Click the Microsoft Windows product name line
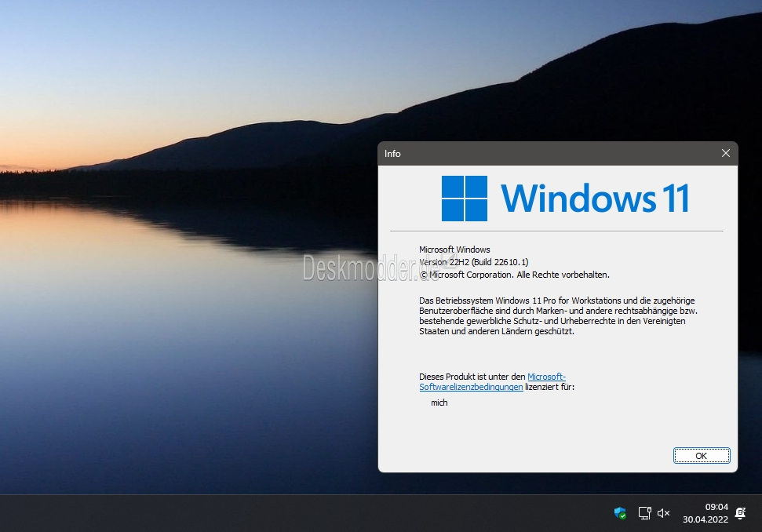Image resolution: width=762 pixels, height=532 pixels. [x=454, y=250]
